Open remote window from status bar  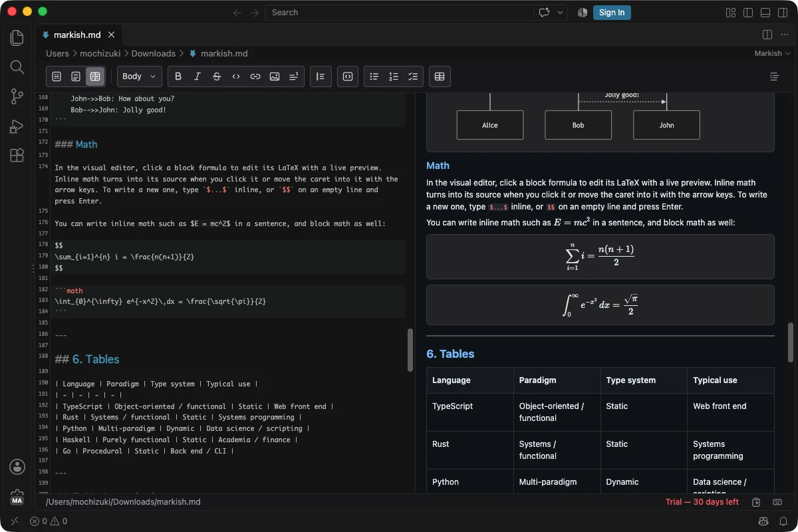[x=14, y=521]
